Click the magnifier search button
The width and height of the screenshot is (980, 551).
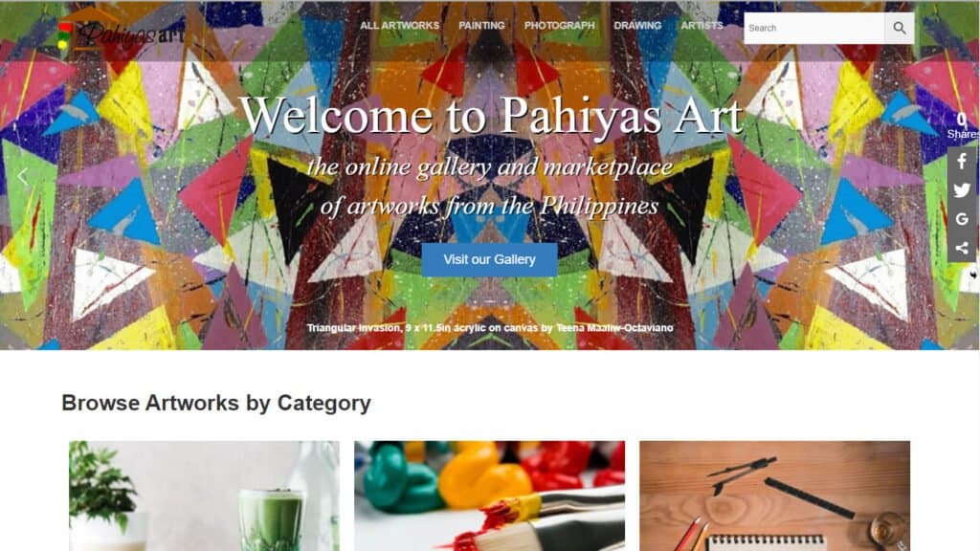tap(900, 28)
